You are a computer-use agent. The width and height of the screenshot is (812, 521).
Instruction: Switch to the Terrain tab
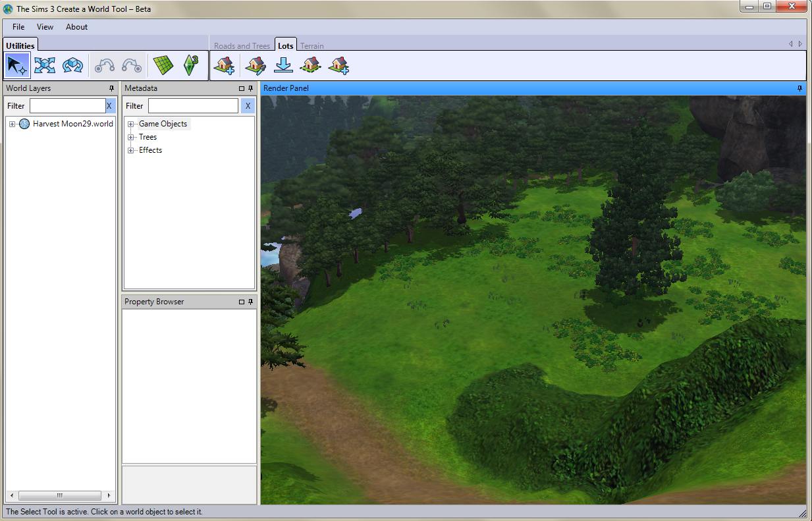coord(311,45)
